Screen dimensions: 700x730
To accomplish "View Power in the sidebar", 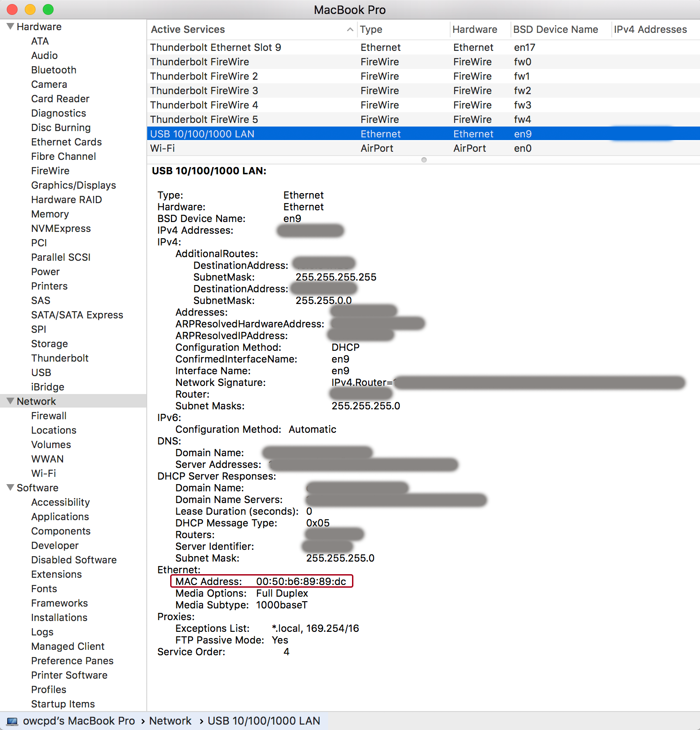I will [x=45, y=272].
